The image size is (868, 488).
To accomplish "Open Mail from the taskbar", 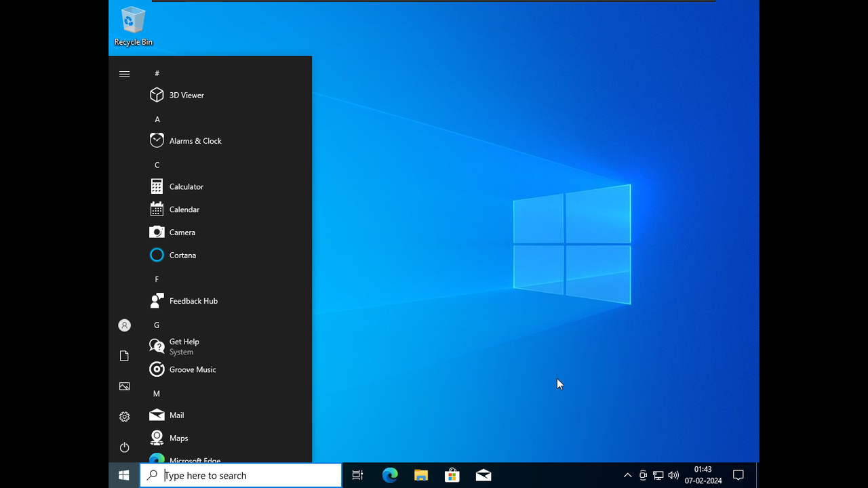I will pyautogui.click(x=484, y=475).
